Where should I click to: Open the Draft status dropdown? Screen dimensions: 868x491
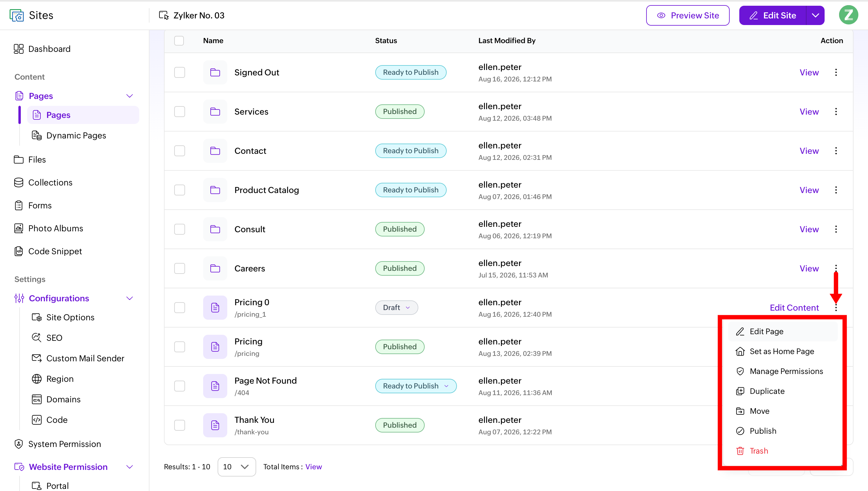point(397,308)
